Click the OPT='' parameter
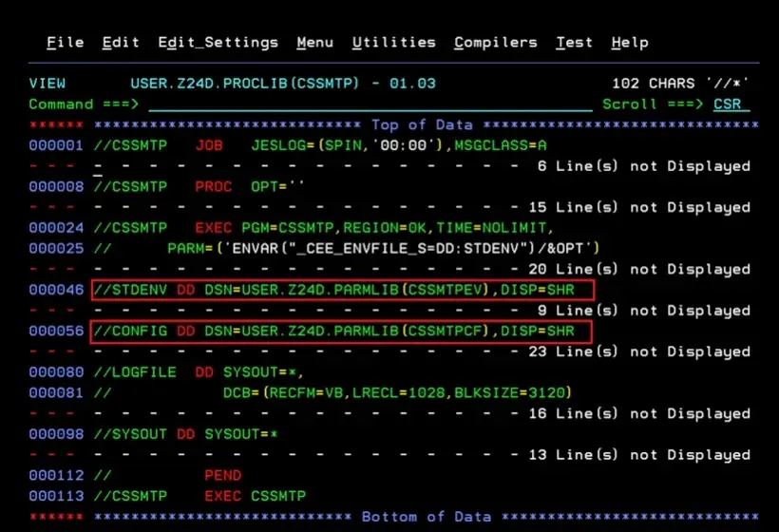779x532 pixels. pyautogui.click(x=277, y=187)
